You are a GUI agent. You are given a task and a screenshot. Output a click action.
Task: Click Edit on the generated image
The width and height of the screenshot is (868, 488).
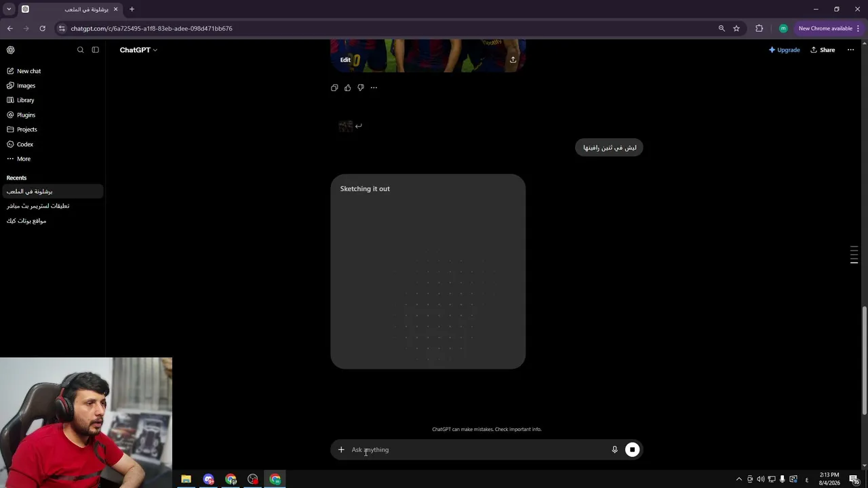345,60
